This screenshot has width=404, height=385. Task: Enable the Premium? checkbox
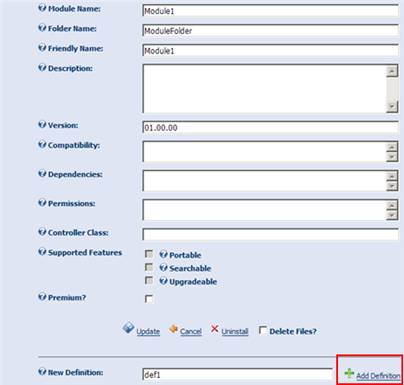coord(149,299)
